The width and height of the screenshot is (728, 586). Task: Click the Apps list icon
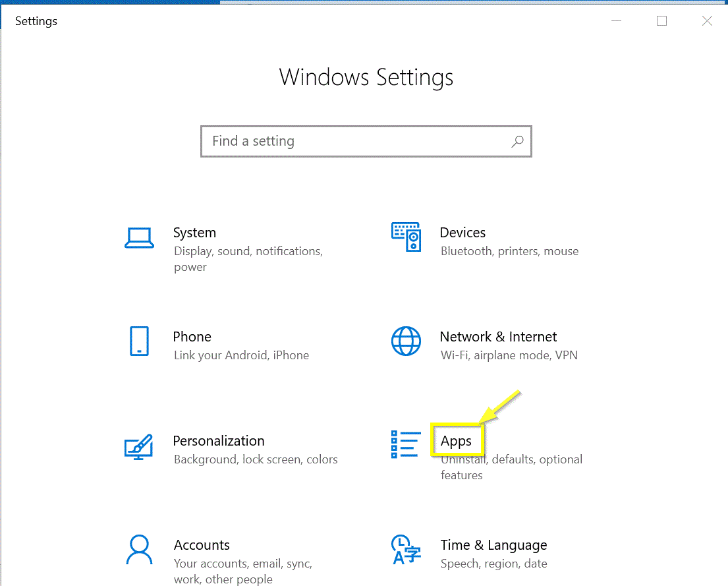coord(406,444)
